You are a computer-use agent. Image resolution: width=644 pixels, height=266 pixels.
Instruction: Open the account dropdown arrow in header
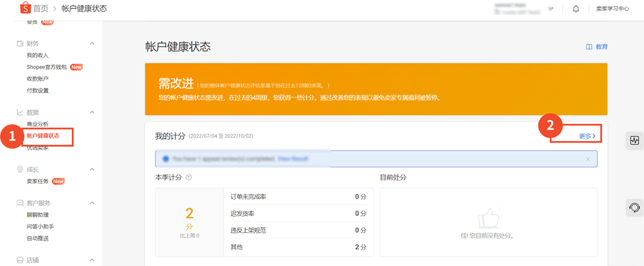[551, 9]
